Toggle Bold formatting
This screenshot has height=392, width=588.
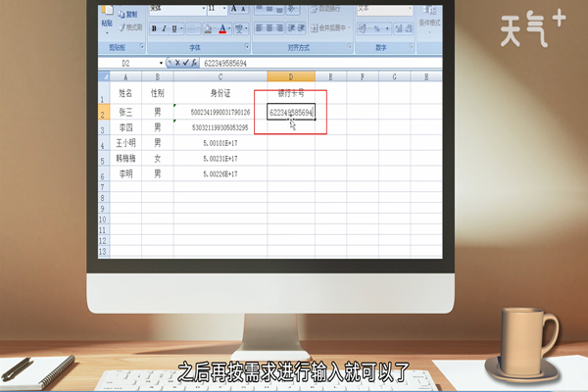click(x=154, y=28)
